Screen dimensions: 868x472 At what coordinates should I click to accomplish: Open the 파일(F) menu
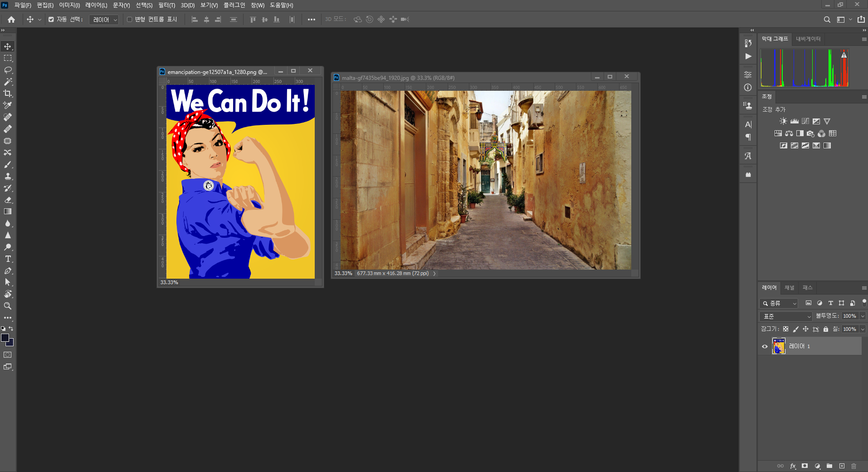tap(23, 5)
